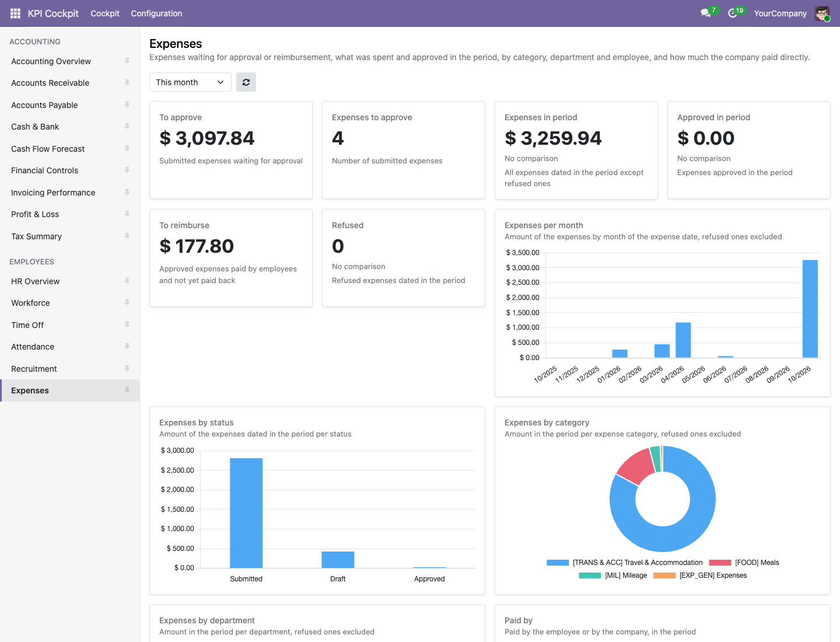This screenshot has width=840, height=642.
Task: Toggle the Travel & Accommodation legend swatch
Action: 558,563
